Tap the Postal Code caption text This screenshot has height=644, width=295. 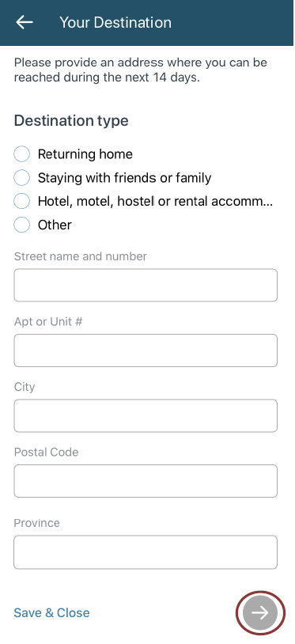(46, 452)
